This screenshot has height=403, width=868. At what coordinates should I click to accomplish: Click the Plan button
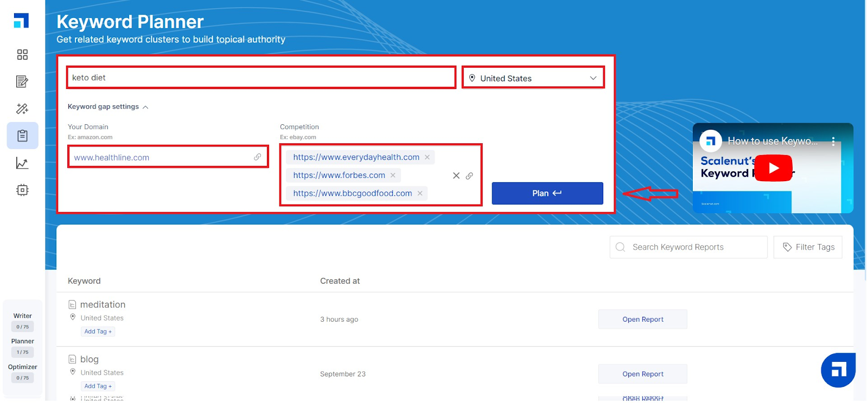pyautogui.click(x=547, y=193)
